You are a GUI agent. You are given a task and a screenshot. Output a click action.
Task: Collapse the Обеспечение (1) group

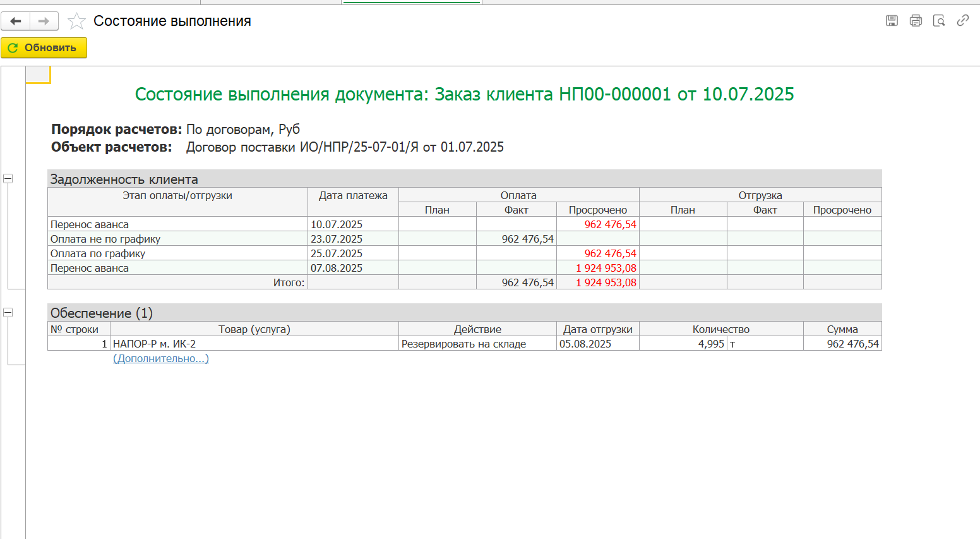(x=8, y=313)
